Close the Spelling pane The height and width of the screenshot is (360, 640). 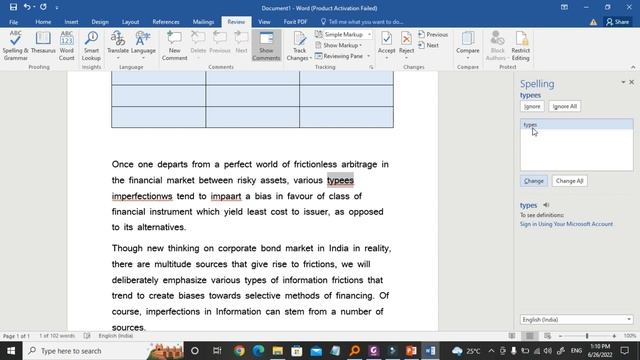click(x=631, y=82)
